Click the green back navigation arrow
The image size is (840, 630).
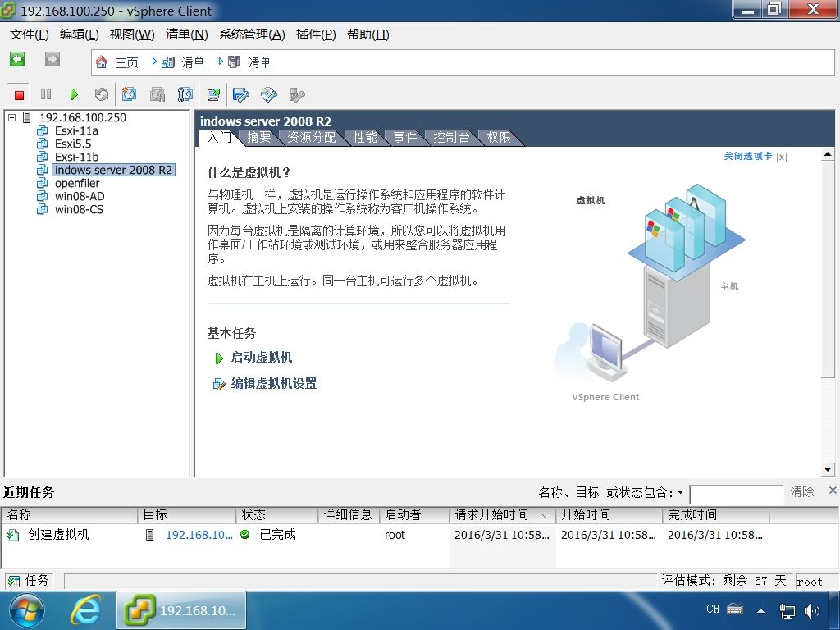(x=17, y=59)
